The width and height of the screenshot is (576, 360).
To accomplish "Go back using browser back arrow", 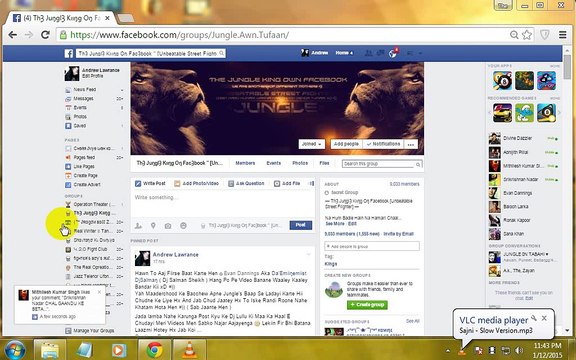I will click(x=12, y=35).
